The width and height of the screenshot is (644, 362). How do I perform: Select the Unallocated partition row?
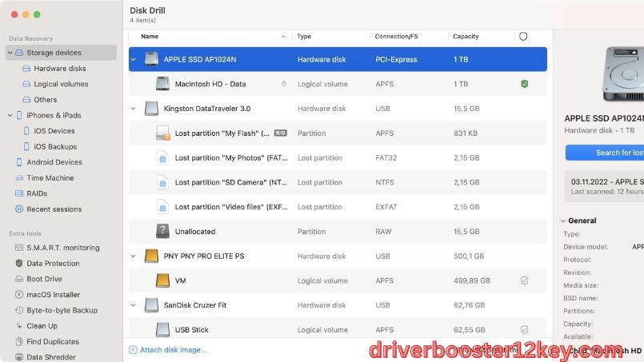[338, 232]
